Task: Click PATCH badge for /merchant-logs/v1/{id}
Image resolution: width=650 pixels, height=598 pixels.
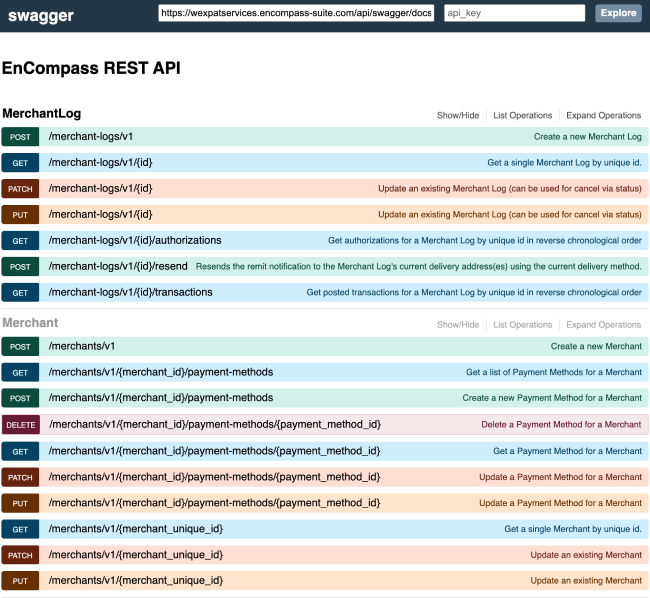Action: pyautogui.click(x=20, y=189)
